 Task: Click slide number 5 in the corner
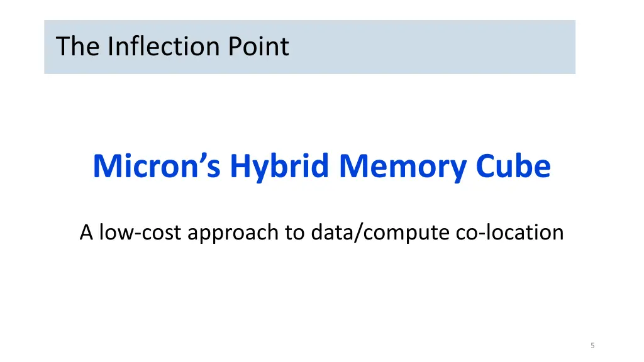pos(592,346)
